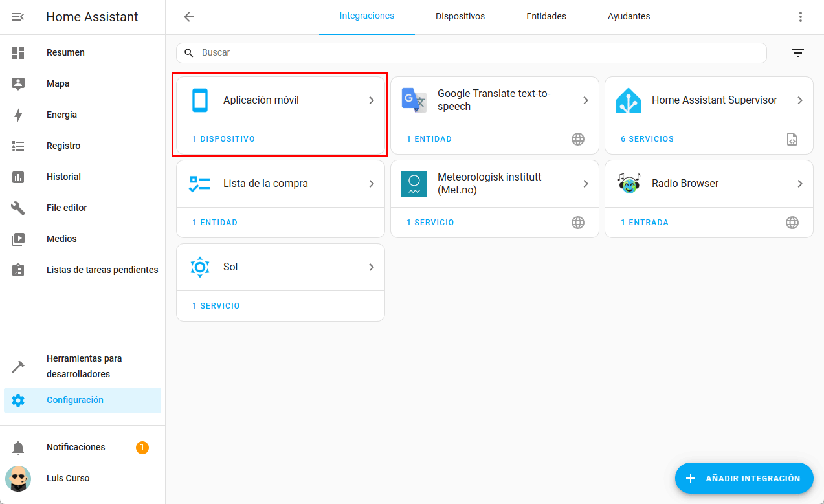Image resolution: width=824 pixels, height=504 pixels.
Task: Switch to the Dispositivos tab
Action: point(460,17)
